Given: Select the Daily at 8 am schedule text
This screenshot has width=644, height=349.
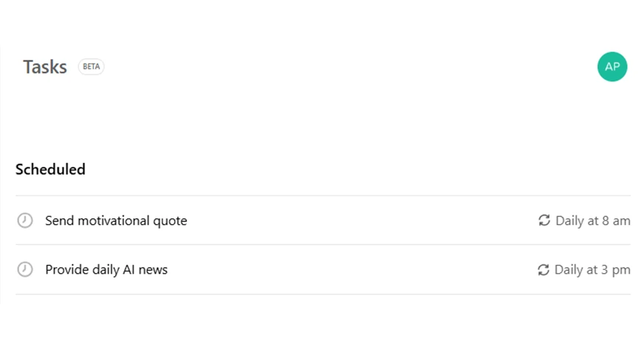Looking at the screenshot, I should point(592,221).
